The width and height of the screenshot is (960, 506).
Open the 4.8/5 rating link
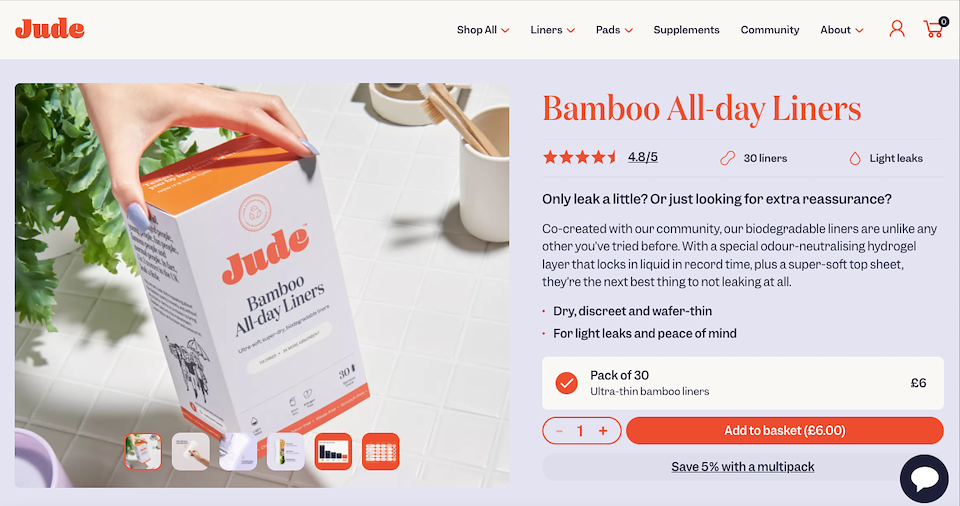[x=643, y=157]
